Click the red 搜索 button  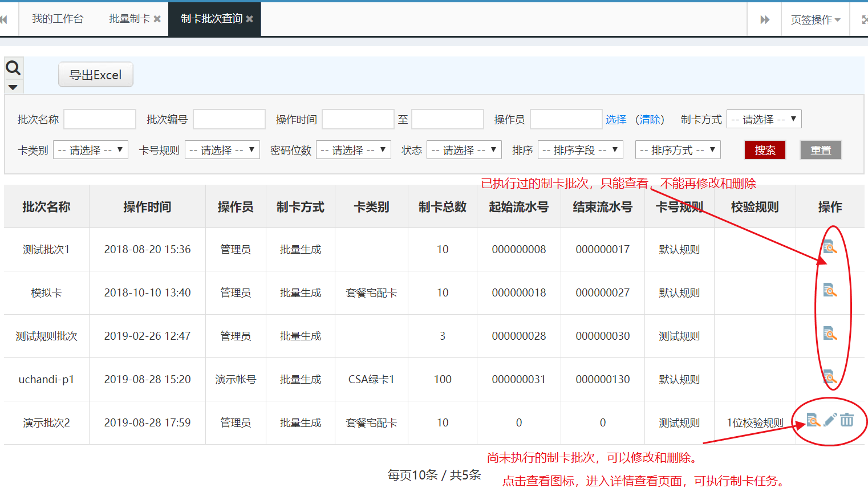click(x=765, y=150)
